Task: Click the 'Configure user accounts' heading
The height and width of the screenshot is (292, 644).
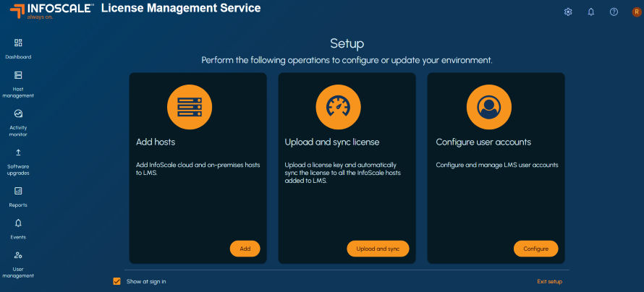Action: pyautogui.click(x=483, y=142)
